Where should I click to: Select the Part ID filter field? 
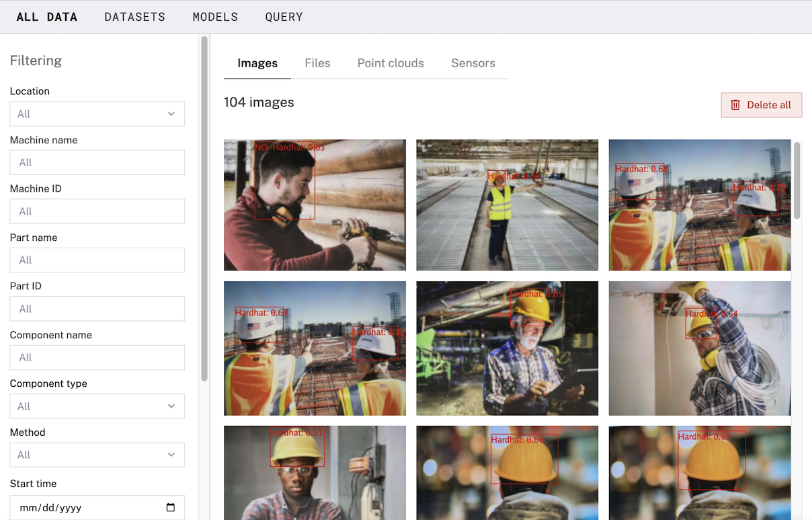(97, 309)
